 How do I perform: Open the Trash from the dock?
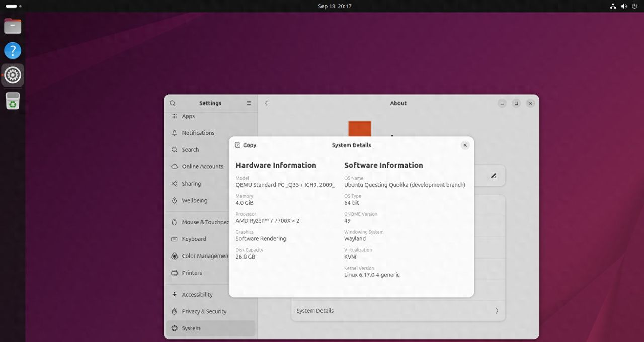[13, 101]
